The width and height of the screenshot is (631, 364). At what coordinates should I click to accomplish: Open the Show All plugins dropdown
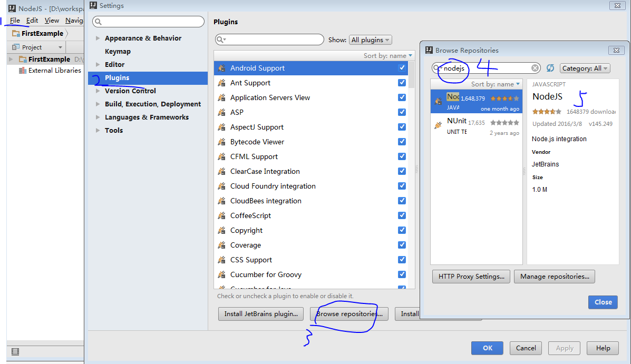(x=370, y=40)
